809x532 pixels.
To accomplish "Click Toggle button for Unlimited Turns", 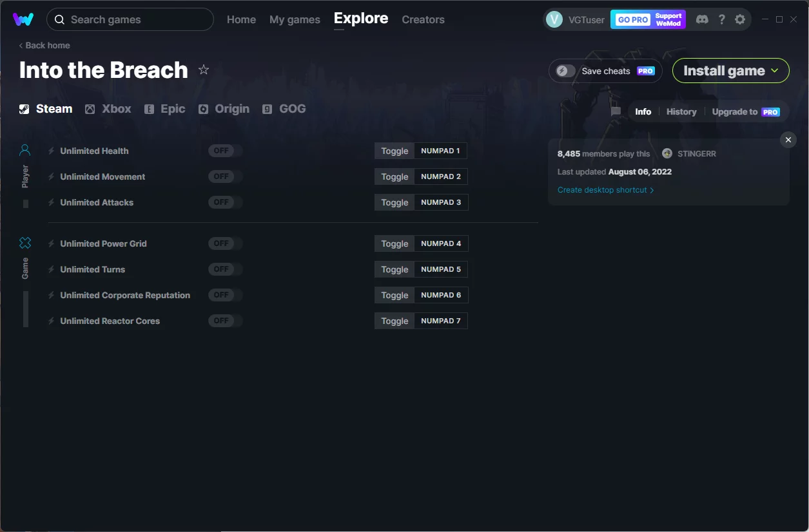I will tap(395, 269).
